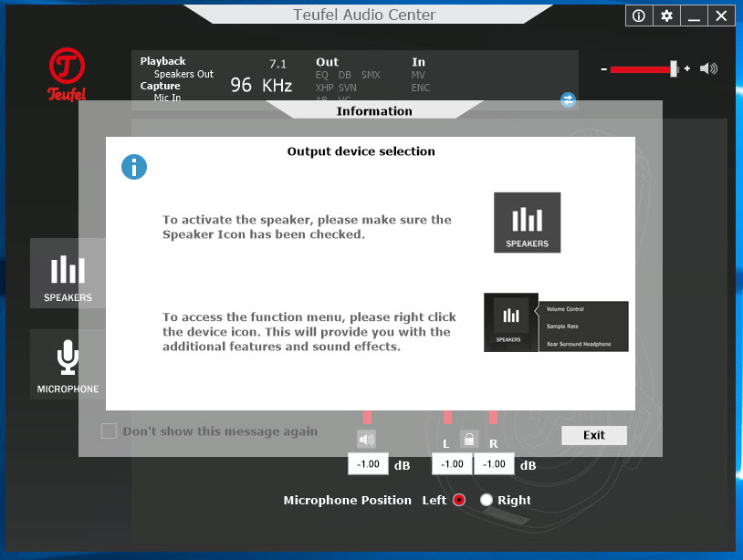Close the Teufel Audio Center window
This screenshot has height=560, width=743.
(721, 16)
